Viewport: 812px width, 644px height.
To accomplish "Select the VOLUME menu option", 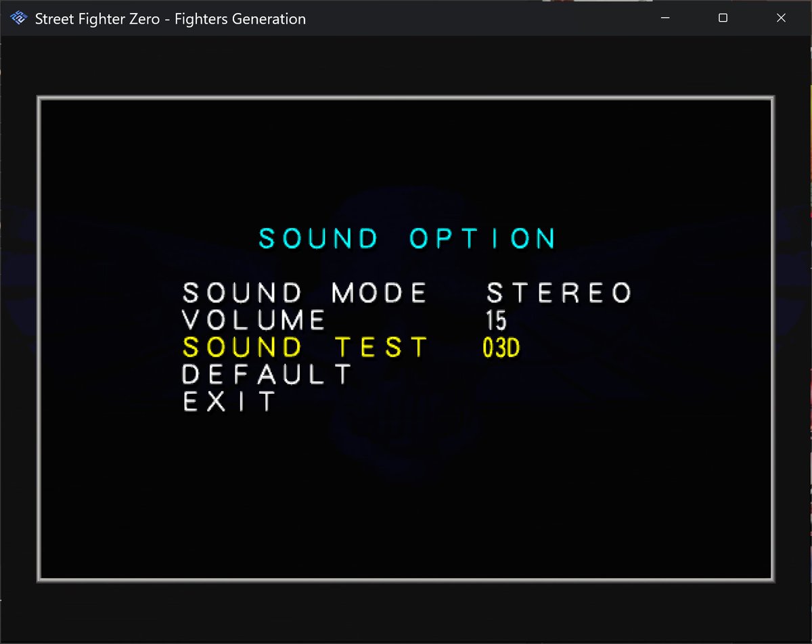I will (x=254, y=320).
